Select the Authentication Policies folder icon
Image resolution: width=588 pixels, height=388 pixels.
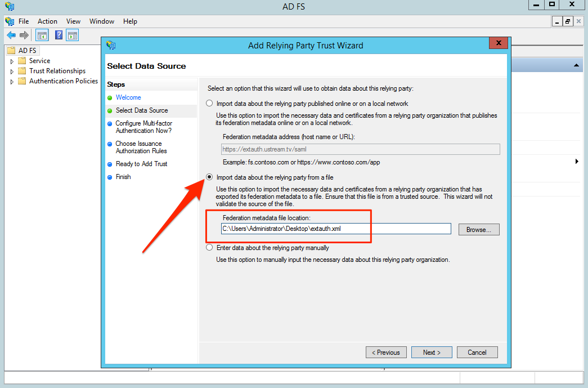point(22,81)
